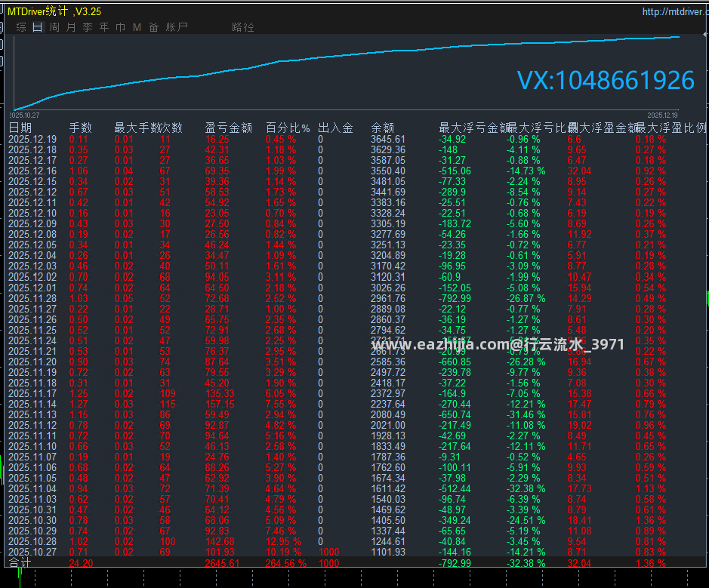Click balance value 1101.93
This screenshot has width=709, height=588.
click(x=388, y=552)
